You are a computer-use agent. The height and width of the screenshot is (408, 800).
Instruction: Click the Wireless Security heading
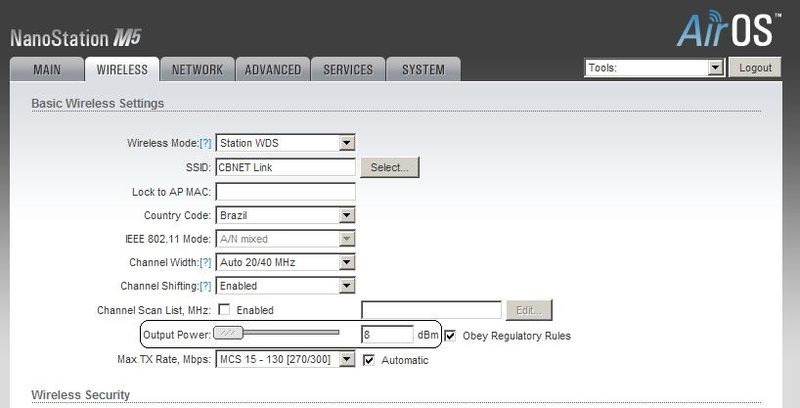pyautogui.click(x=81, y=395)
